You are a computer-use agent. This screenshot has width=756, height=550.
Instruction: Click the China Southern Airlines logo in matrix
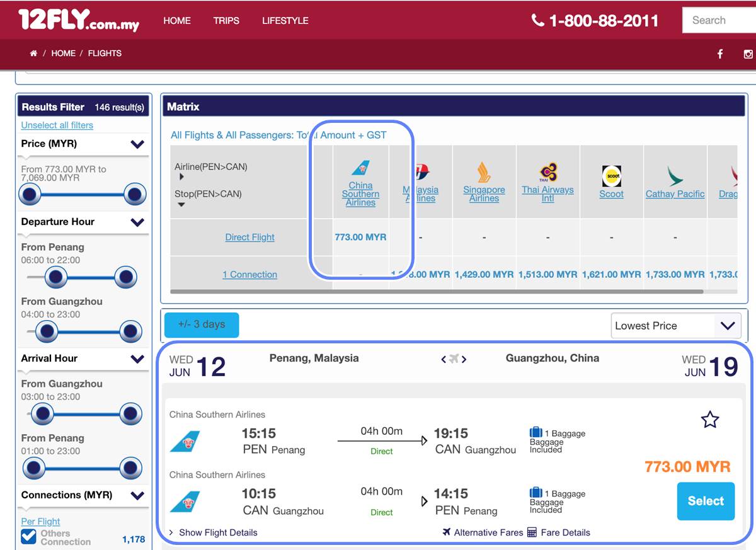[360, 168]
